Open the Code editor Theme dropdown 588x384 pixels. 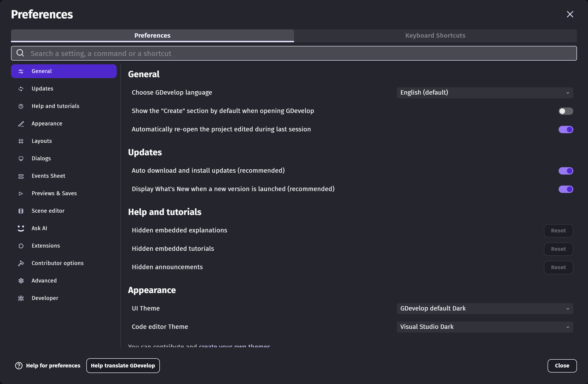click(485, 327)
